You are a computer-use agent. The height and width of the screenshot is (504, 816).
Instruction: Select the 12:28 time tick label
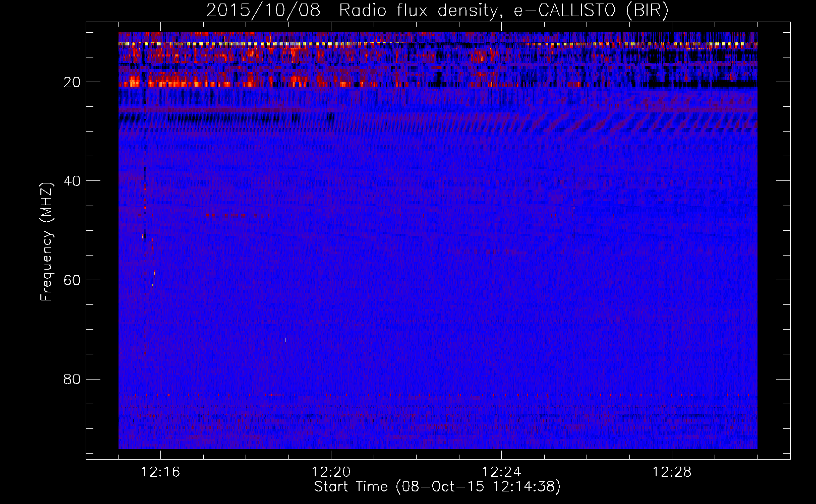(x=672, y=472)
